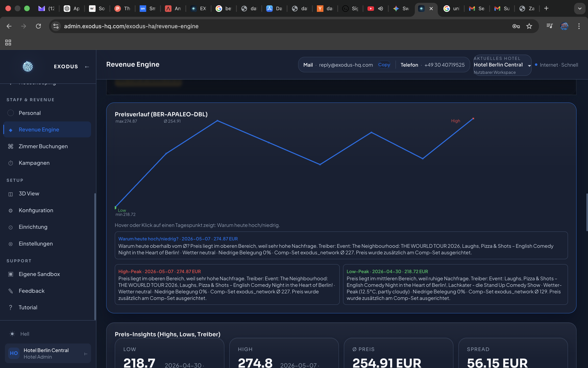Mute the YouTube tab audio
Screen dimensions: 588x368
pos(381,9)
